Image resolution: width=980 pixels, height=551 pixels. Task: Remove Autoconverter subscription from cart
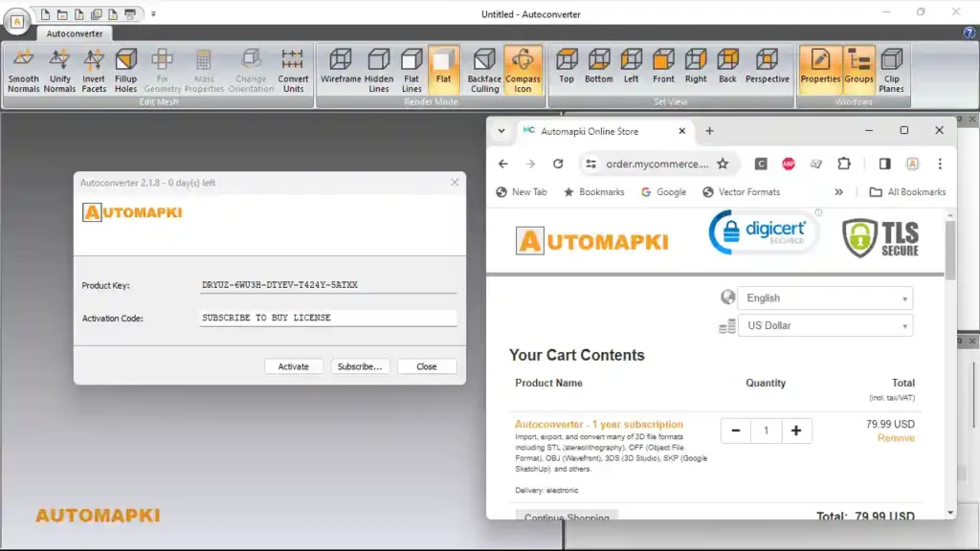click(896, 438)
